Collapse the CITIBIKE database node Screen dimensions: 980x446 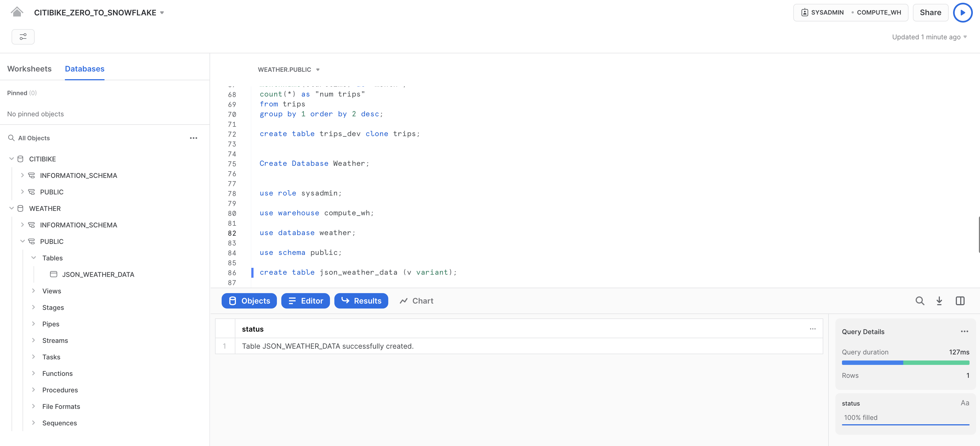[x=12, y=159]
